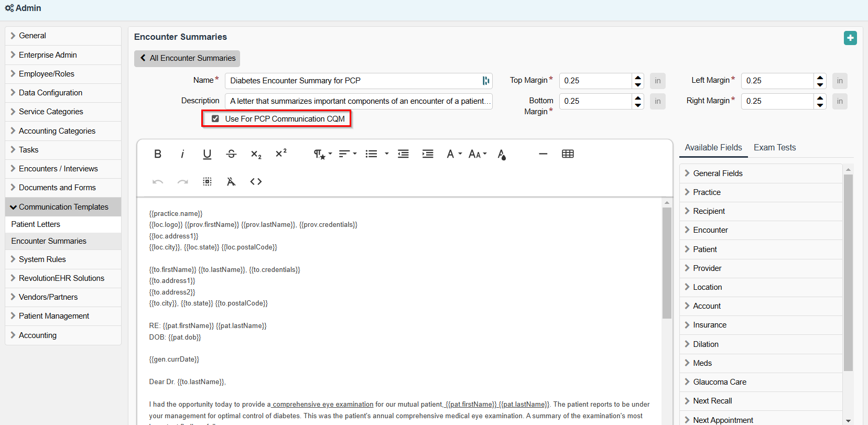Open Patient Letters in the sidebar
Image resolution: width=868 pixels, height=425 pixels.
click(x=36, y=224)
